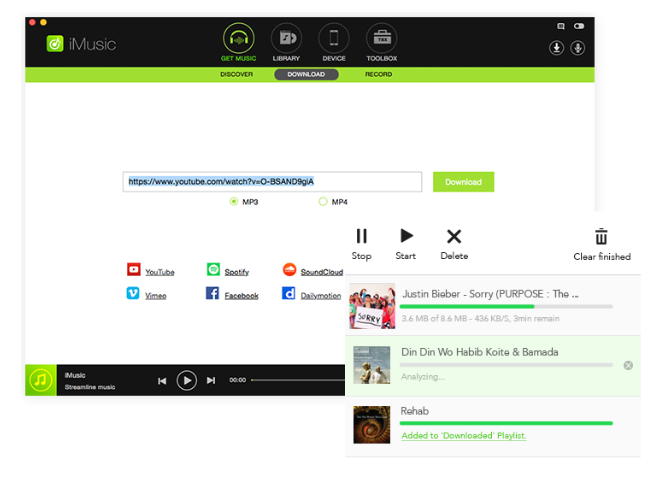Click the Delete X icon in download panel
The height and width of the screenshot is (478, 666).
coord(454,236)
